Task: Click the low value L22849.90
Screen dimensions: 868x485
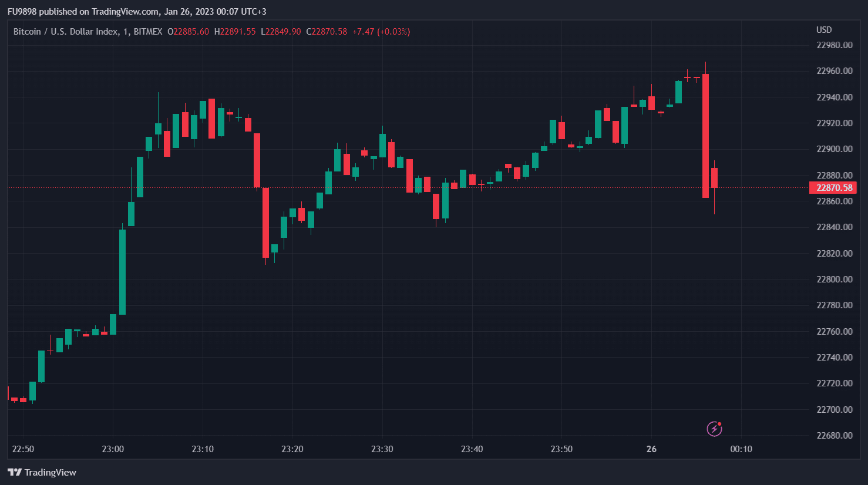Action: pos(281,32)
